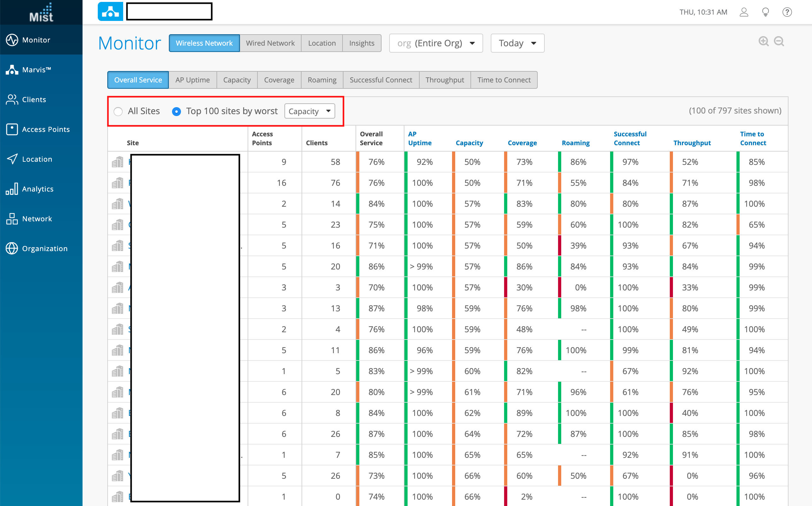Click the Clients sidebar icon

pos(12,100)
